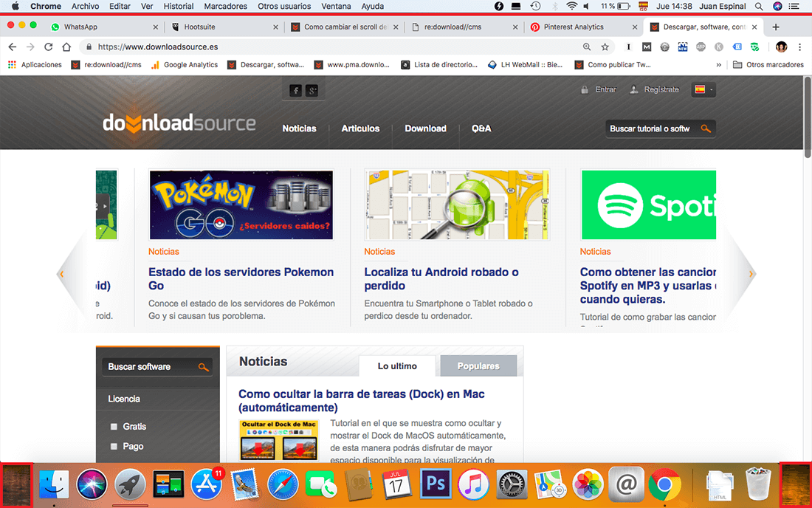Open the Spotify thumbnail image
This screenshot has width=812, height=508.
648,205
